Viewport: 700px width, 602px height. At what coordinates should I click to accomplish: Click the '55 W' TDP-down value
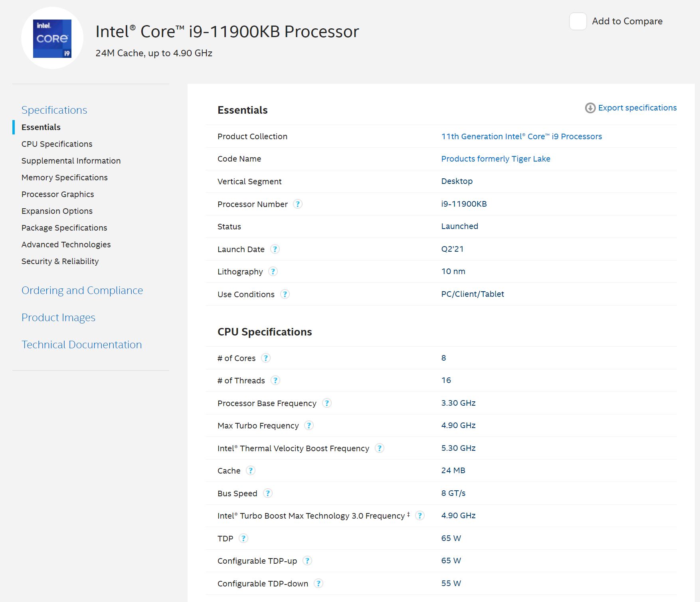(451, 583)
